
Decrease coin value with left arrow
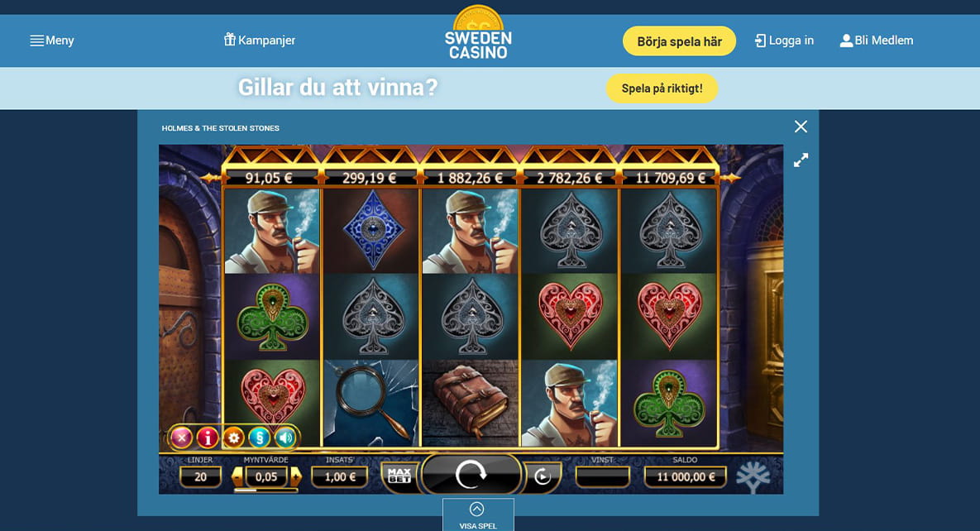[237, 476]
